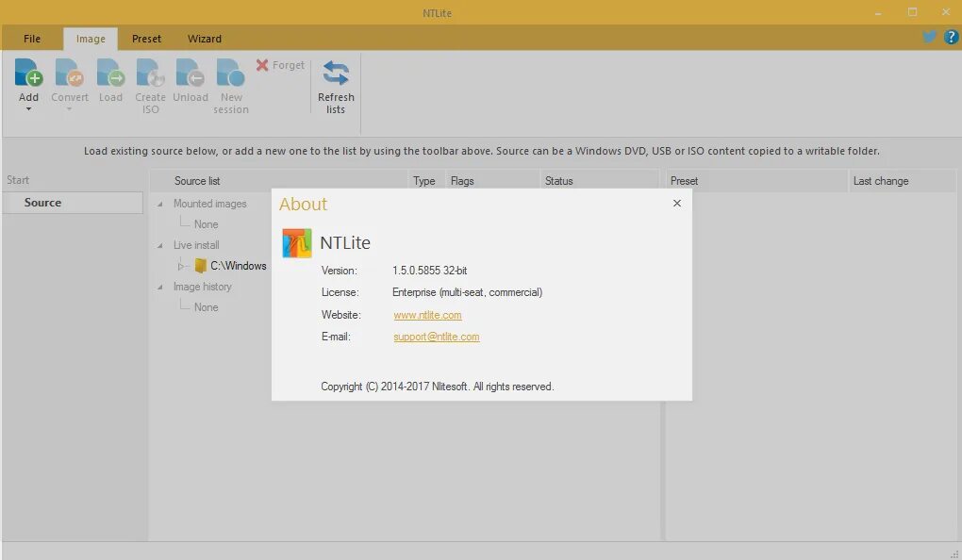
Task: Open the www.ntlite.com website link
Action: click(x=427, y=315)
